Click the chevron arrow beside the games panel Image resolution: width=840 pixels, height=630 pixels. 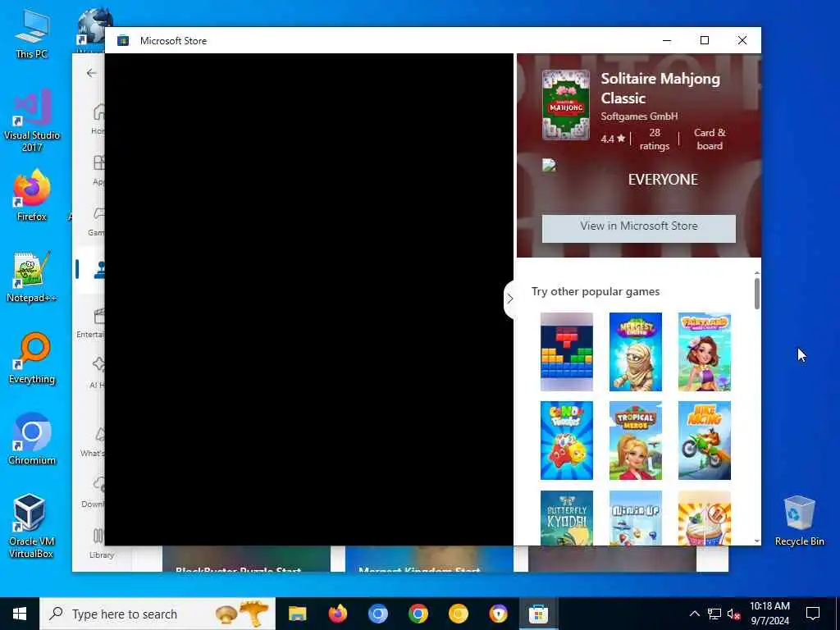(x=510, y=299)
